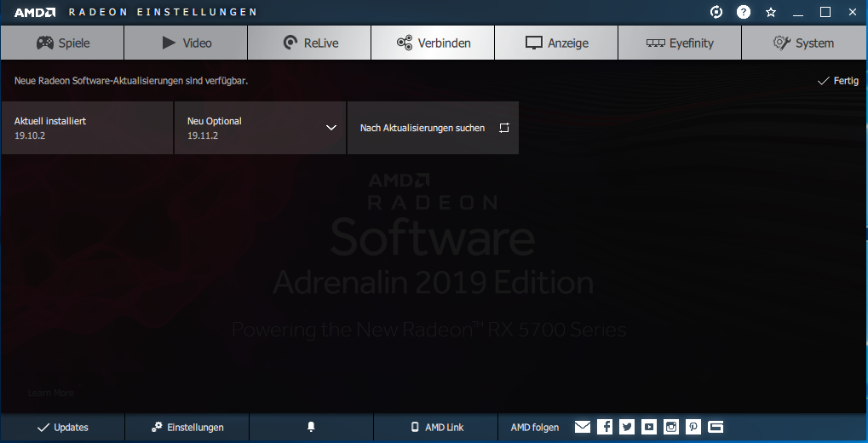Click Fertig to finish
This screenshot has width=868, height=443.
[838, 81]
